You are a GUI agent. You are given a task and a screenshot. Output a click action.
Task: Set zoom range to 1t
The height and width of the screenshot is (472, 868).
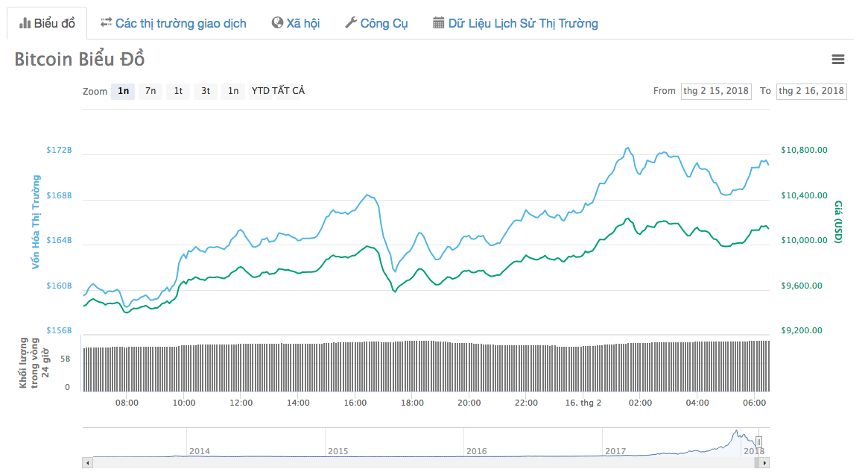point(178,91)
